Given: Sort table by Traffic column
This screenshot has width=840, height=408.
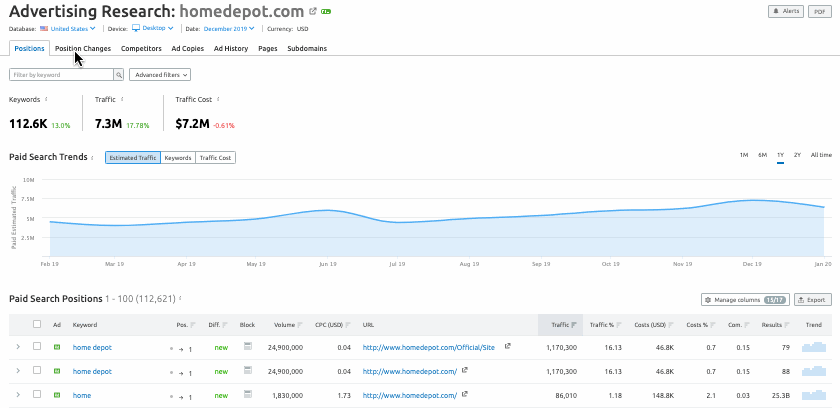Looking at the screenshot, I should pyautogui.click(x=562, y=324).
